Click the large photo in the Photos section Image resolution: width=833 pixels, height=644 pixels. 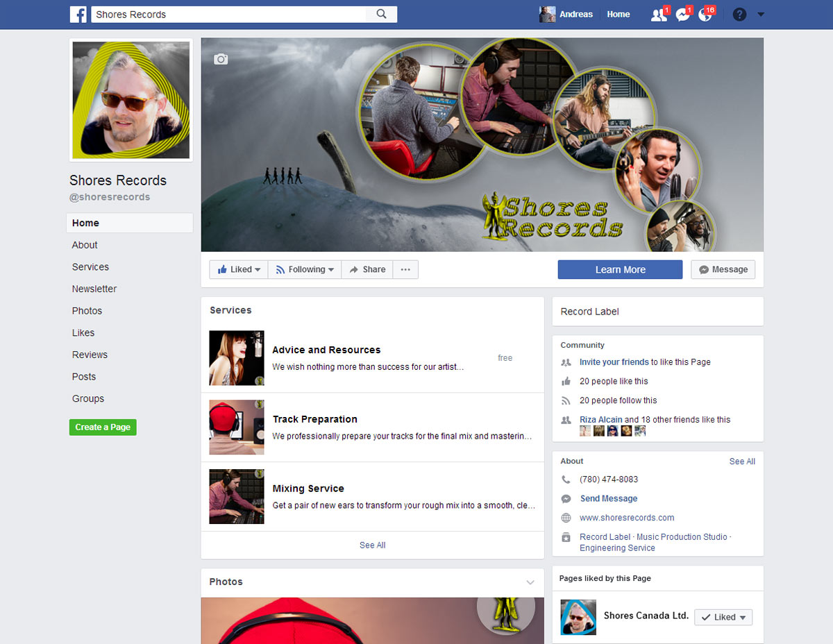click(x=373, y=620)
